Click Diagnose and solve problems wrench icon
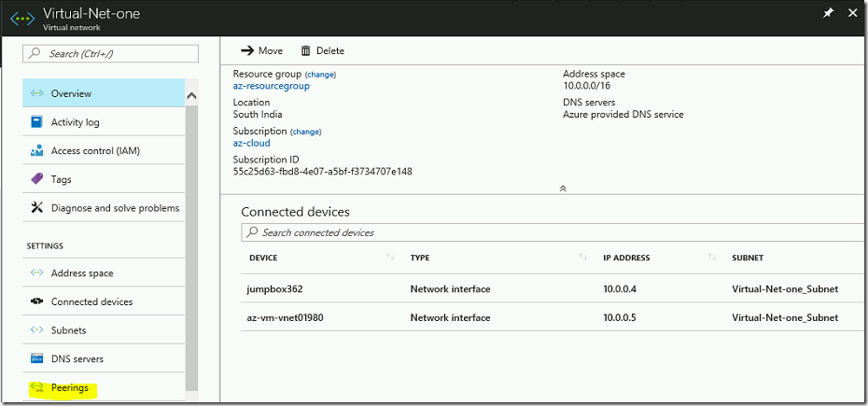This screenshot has height=406, width=868. coord(36,208)
